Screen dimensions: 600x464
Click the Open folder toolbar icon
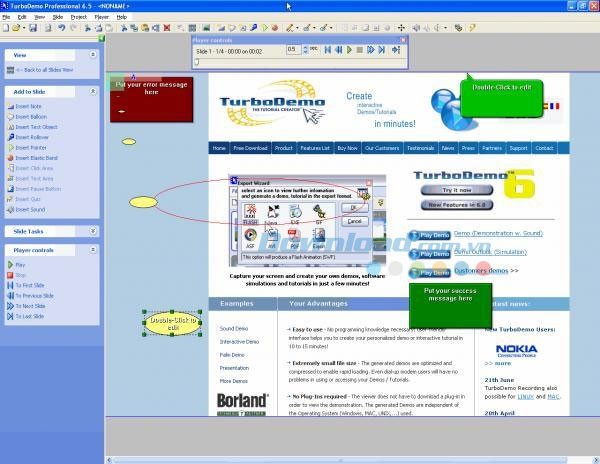(x=16, y=28)
